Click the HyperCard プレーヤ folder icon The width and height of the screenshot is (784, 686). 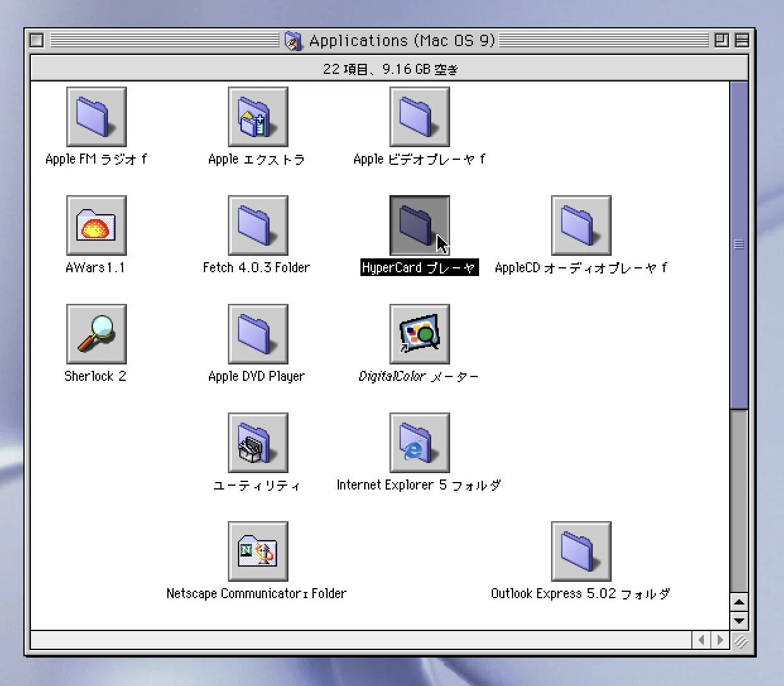point(420,226)
